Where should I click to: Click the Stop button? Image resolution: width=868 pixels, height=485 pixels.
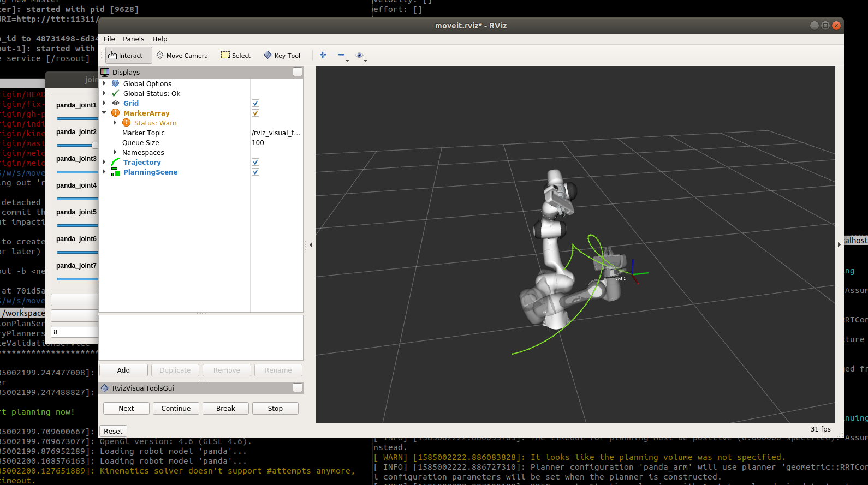point(275,408)
